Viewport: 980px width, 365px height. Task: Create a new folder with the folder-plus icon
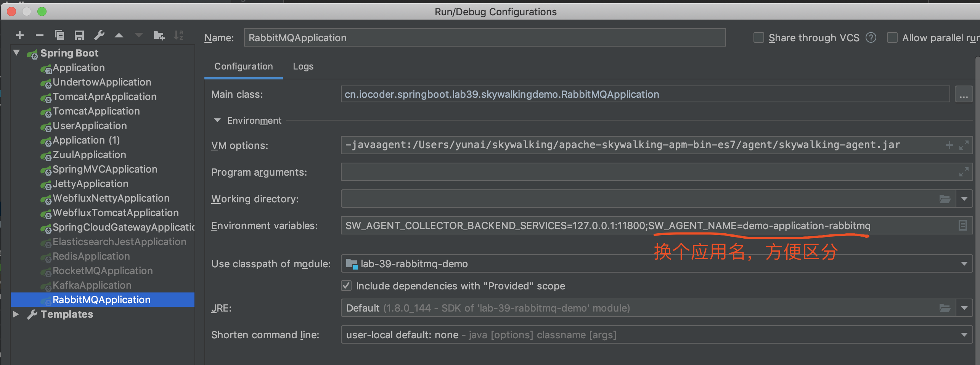(159, 36)
